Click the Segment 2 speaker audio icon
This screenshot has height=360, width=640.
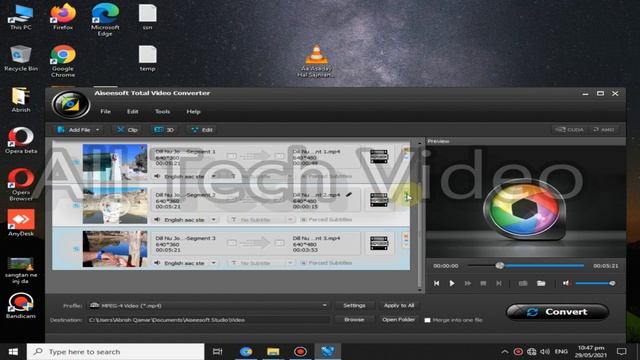coord(157,220)
